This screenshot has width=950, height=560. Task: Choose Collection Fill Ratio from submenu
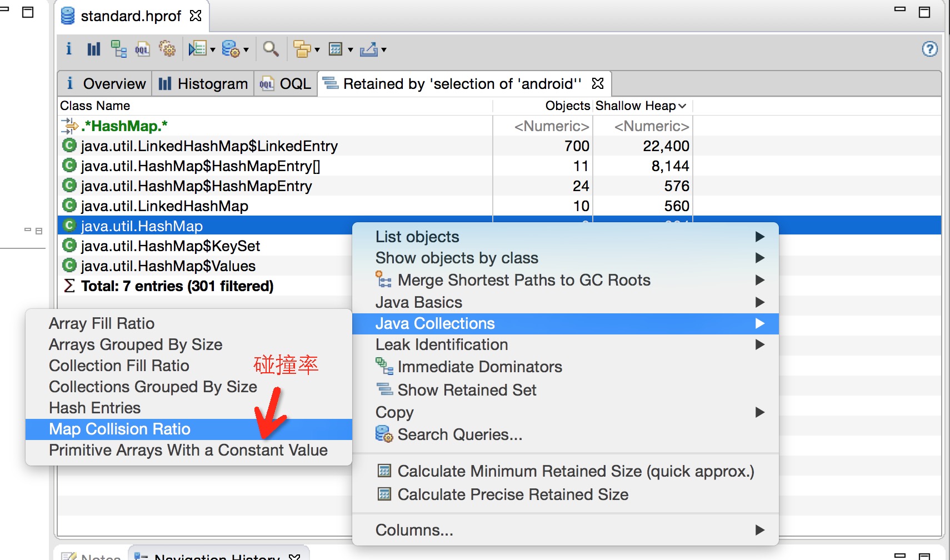pyautogui.click(x=119, y=366)
